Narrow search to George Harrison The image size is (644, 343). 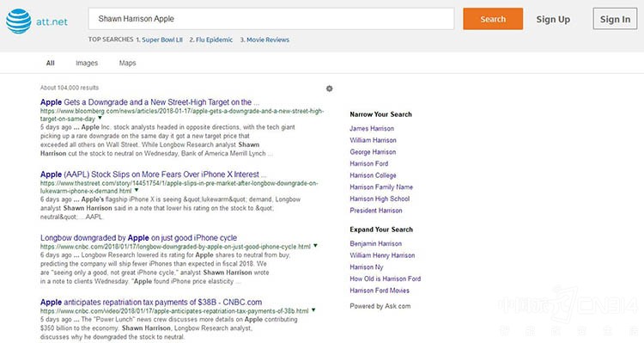coord(373,152)
